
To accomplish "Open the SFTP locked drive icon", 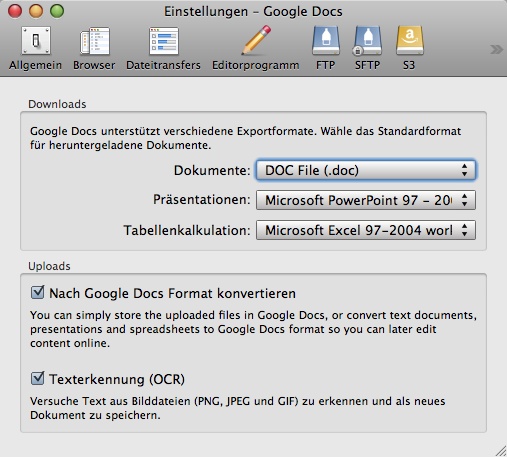I will pos(367,41).
